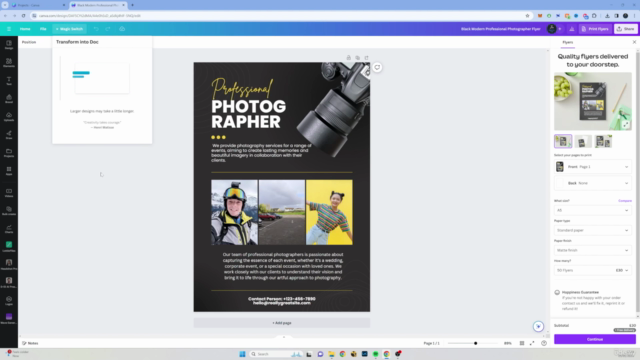Open the help button in bottom bar
Viewport: 640px width, 360px height.
click(x=544, y=343)
